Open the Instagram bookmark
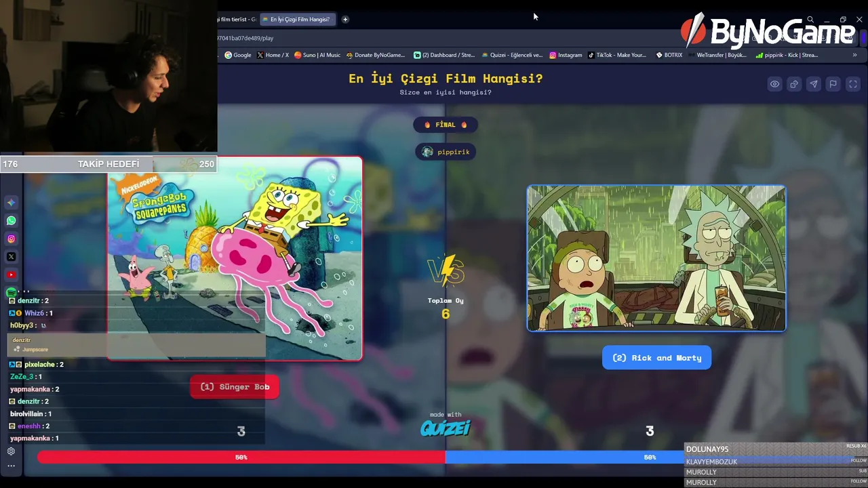 pyautogui.click(x=566, y=55)
